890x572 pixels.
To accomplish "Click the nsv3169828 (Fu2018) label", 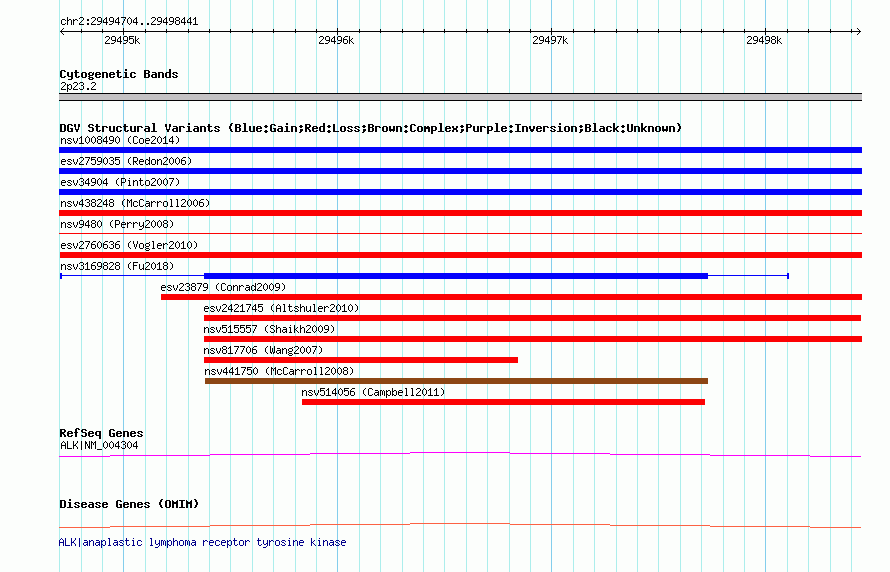I will 117,266.
